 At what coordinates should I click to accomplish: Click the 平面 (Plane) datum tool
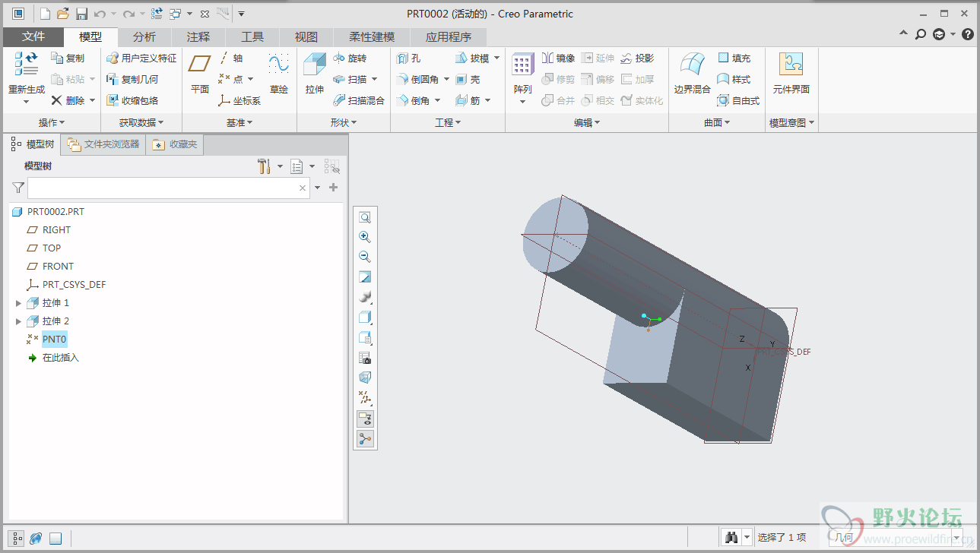click(200, 74)
